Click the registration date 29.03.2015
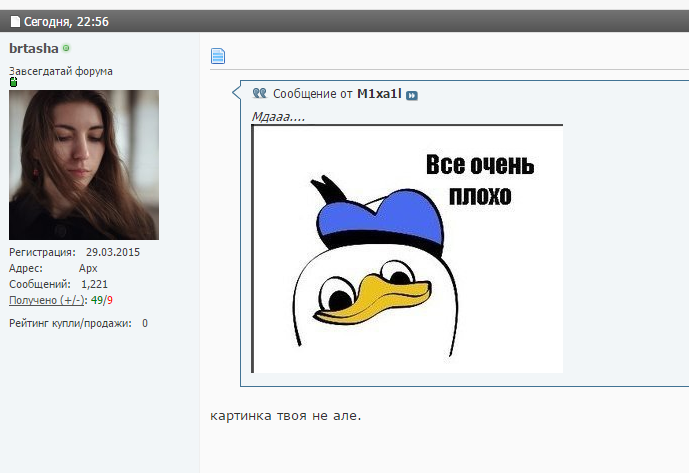The width and height of the screenshot is (689, 473). 113,252
